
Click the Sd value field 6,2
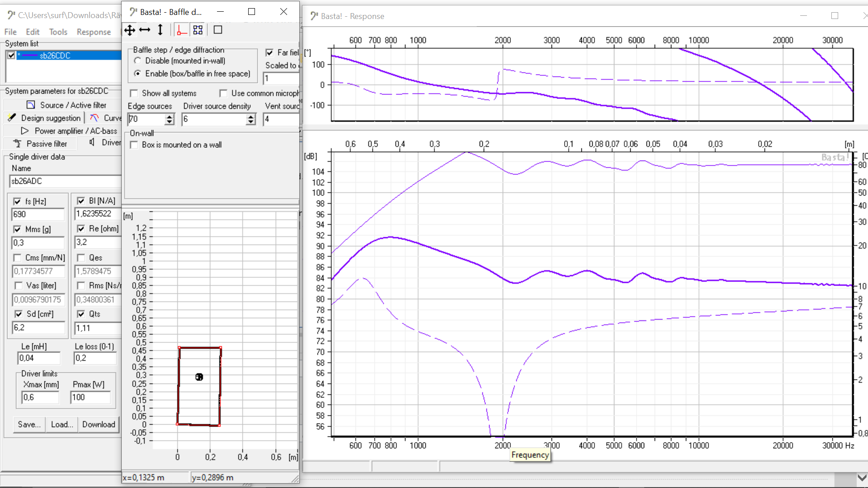[x=38, y=328]
